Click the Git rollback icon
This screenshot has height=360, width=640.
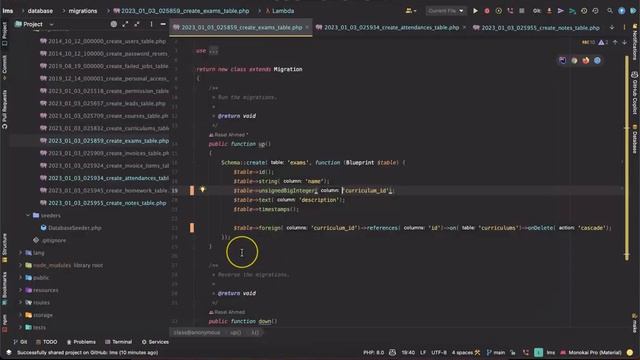point(596,11)
